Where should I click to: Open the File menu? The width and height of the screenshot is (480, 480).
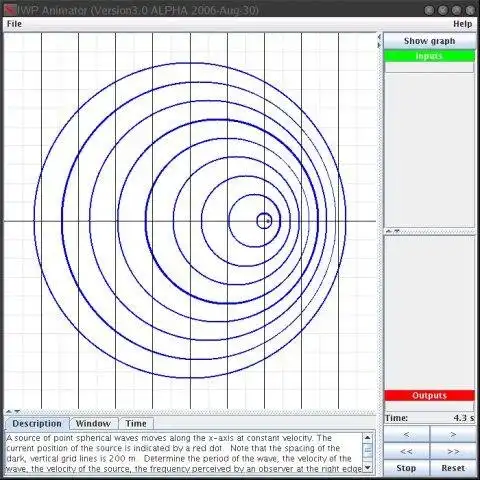(x=14, y=24)
